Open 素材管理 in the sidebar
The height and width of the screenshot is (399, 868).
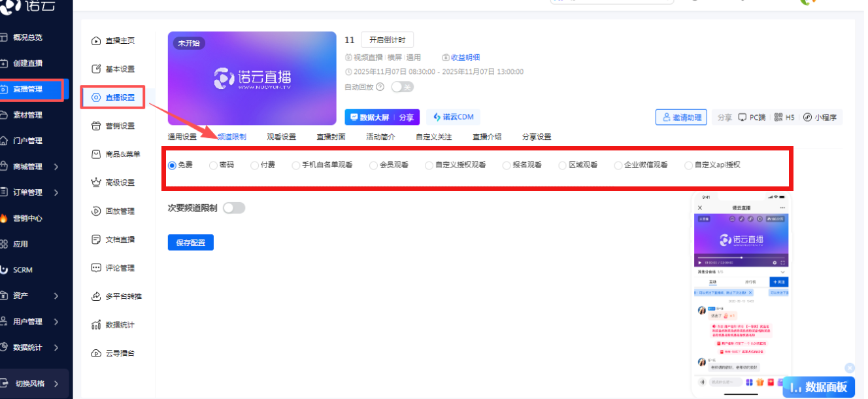tap(27, 115)
